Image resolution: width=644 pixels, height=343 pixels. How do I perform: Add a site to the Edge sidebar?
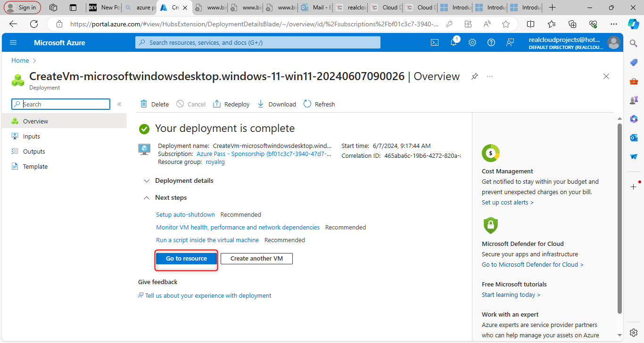[x=634, y=187]
